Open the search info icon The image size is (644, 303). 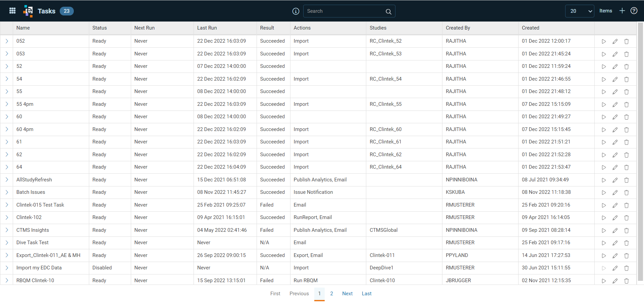[x=296, y=11]
